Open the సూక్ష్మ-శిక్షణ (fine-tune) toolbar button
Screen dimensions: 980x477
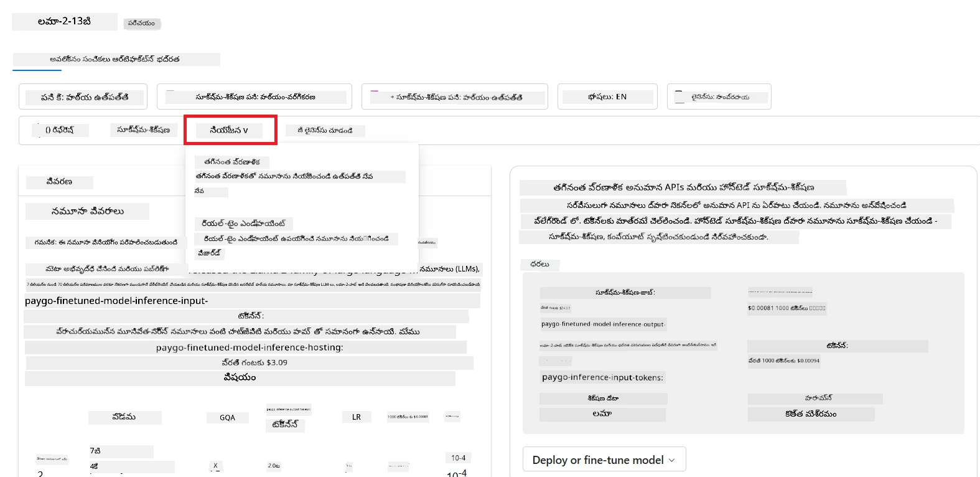pos(144,130)
